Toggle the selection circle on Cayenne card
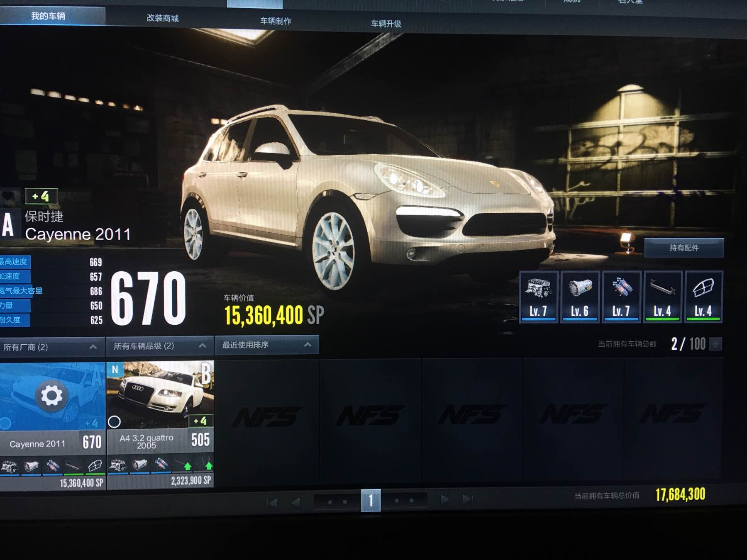Image resolution: width=747 pixels, height=560 pixels. [5, 424]
